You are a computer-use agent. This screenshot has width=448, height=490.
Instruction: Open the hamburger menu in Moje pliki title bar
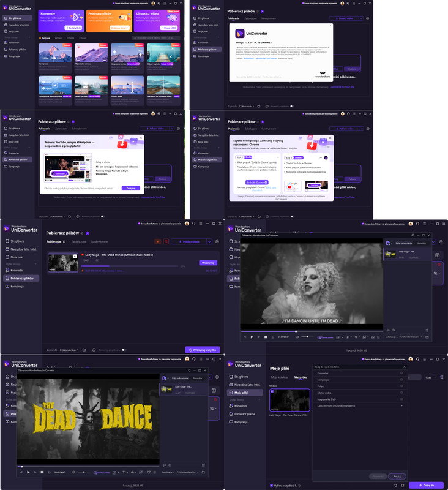coord(424,360)
